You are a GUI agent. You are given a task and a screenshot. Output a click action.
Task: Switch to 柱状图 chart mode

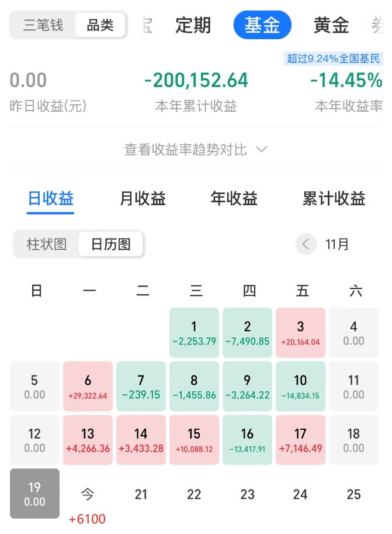tap(47, 244)
